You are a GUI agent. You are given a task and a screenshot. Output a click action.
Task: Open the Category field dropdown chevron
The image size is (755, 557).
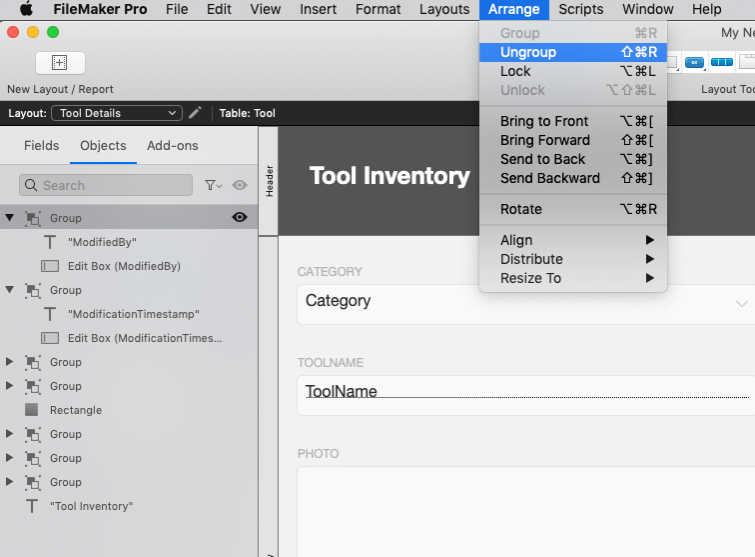[x=742, y=304]
